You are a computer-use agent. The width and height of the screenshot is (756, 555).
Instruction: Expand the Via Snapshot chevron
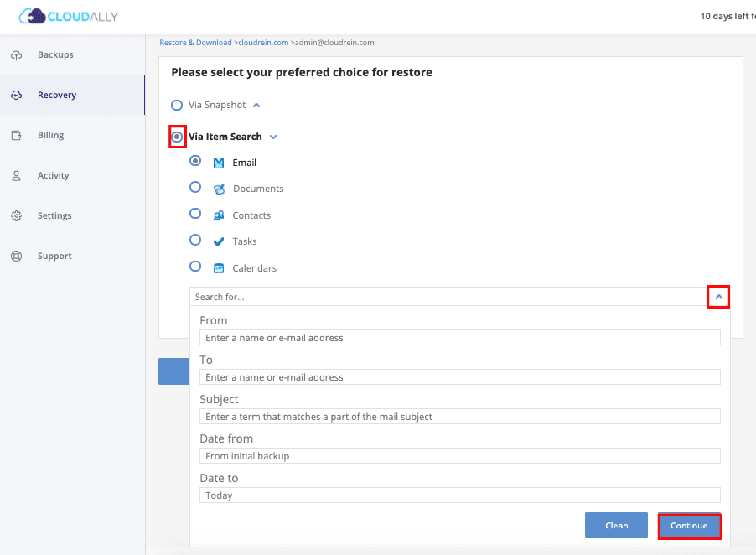[256, 105]
